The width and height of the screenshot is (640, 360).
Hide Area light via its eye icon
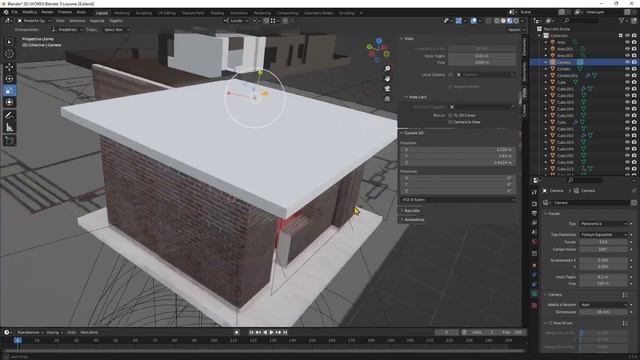627,42
